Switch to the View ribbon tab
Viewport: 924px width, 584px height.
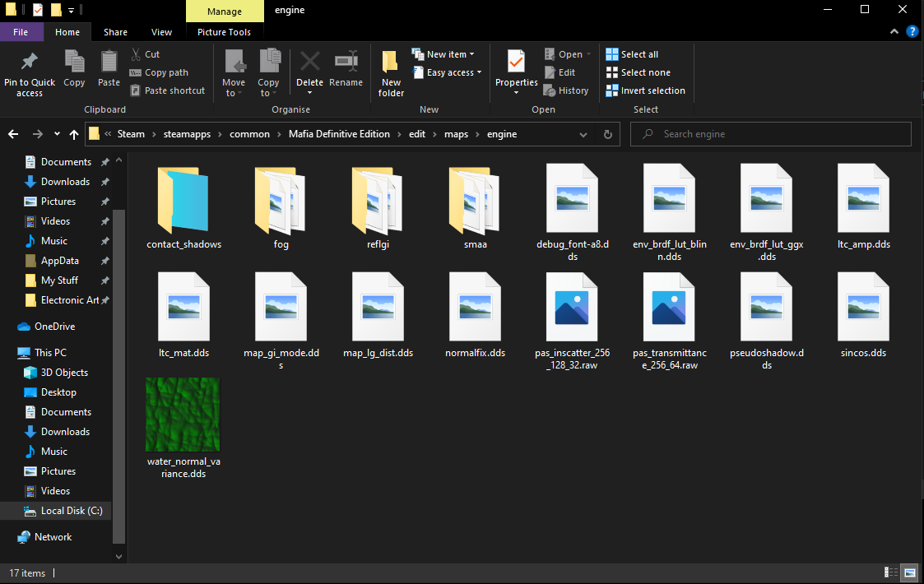click(x=161, y=32)
